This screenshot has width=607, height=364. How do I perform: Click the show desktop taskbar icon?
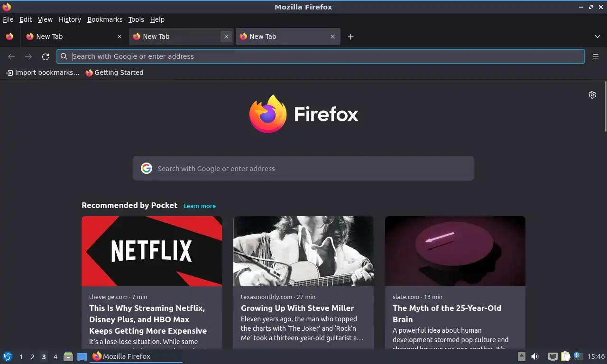tap(82, 356)
